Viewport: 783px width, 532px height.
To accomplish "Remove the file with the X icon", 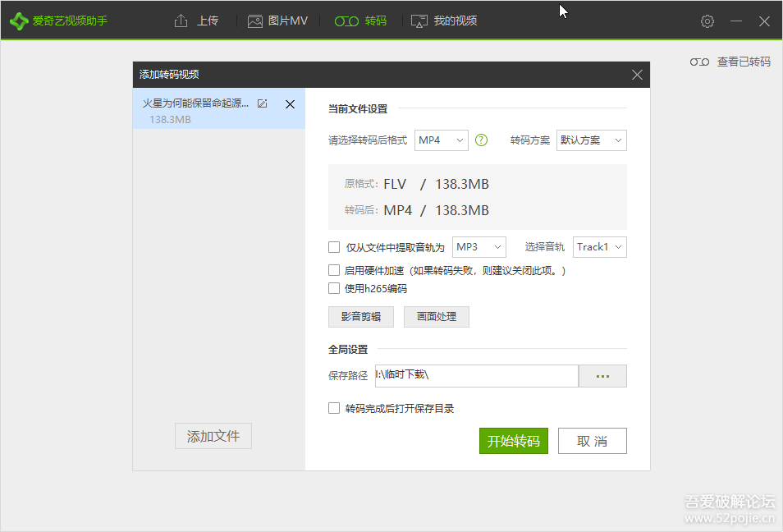I will pyautogui.click(x=290, y=104).
